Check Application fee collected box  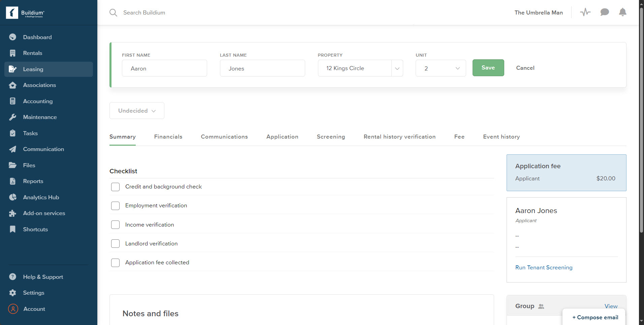click(115, 263)
